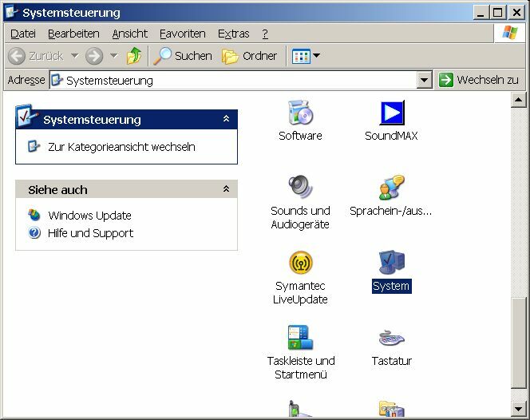Select the System computer icon

pyautogui.click(x=391, y=262)
